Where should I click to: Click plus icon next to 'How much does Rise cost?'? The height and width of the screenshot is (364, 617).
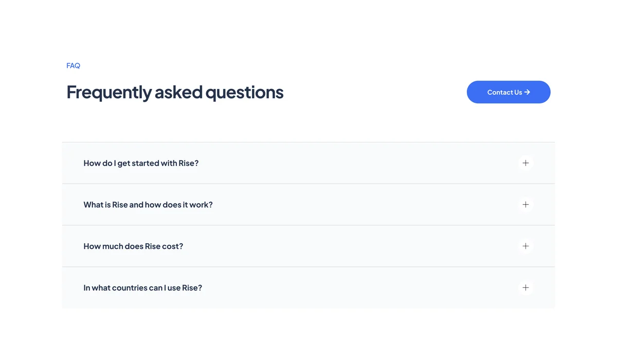[525, 246]
